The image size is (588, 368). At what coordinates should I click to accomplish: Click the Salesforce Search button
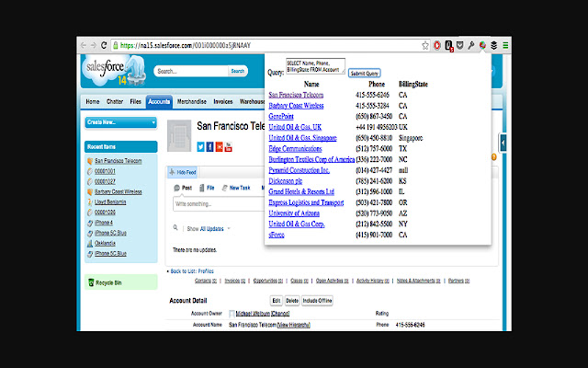pyautogui.click(x=237, y=71)
